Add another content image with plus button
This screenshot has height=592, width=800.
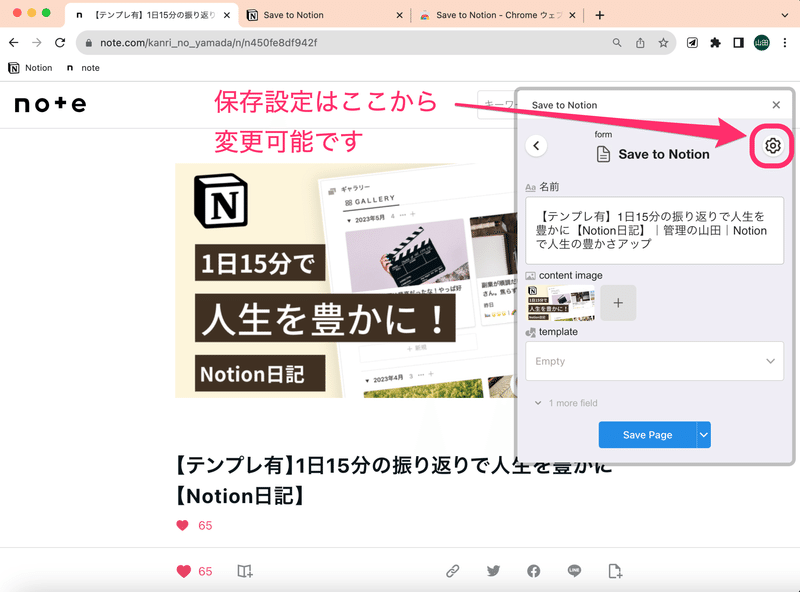(x=618, y=303)
